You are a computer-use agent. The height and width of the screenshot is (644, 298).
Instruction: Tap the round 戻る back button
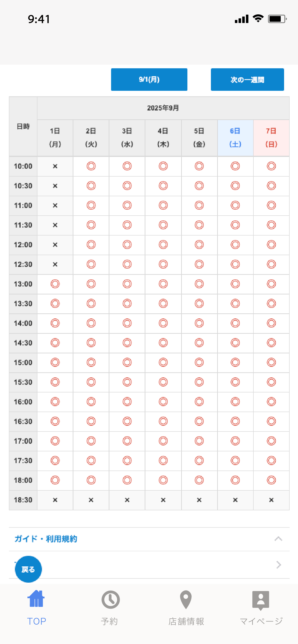[x=28, y=569]
